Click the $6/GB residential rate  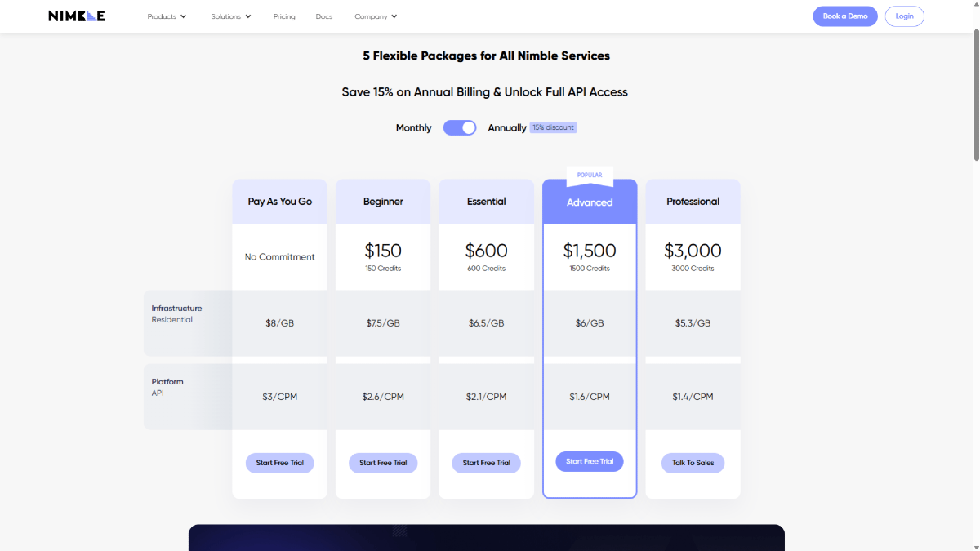tap(590, 323)
